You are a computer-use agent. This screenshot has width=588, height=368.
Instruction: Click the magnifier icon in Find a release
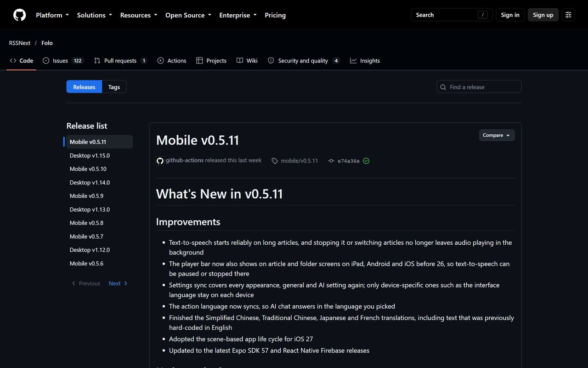(443, 87)
